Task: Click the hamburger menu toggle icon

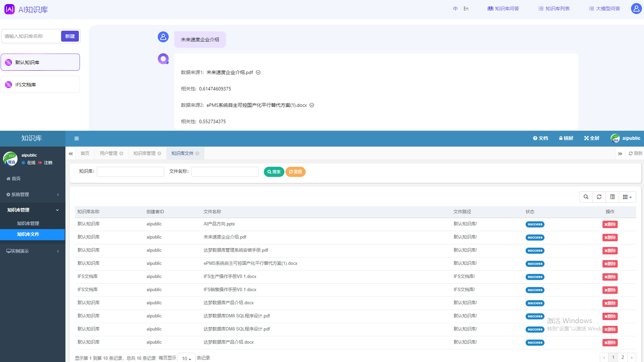Action: pos(76,138)
